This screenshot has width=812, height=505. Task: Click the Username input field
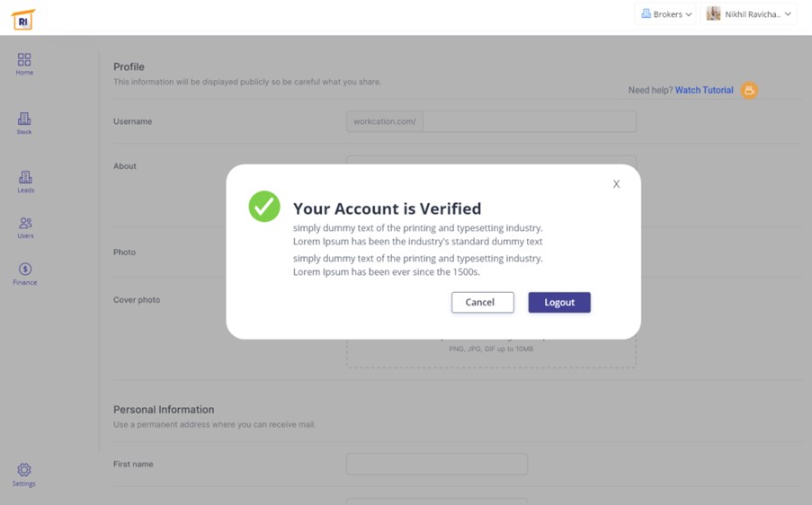point(529,121)
